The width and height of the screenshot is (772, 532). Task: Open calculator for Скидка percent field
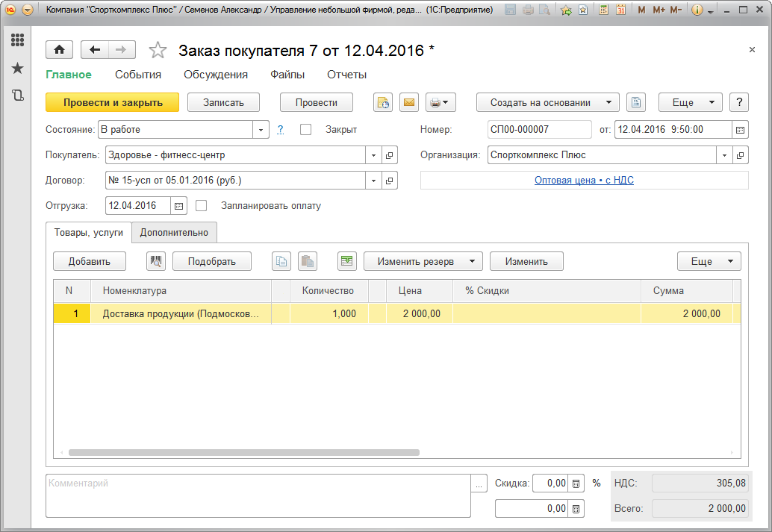(576, 484)
